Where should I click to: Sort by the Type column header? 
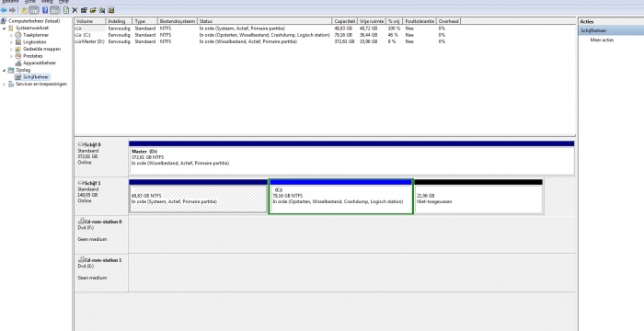pos(145,21)
